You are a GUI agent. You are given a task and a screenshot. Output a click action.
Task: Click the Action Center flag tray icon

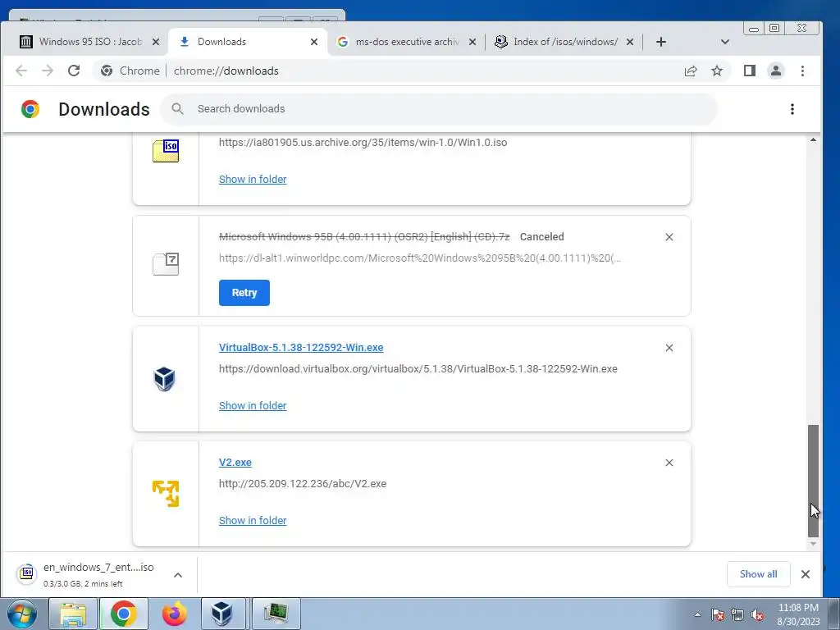(718, 614)
